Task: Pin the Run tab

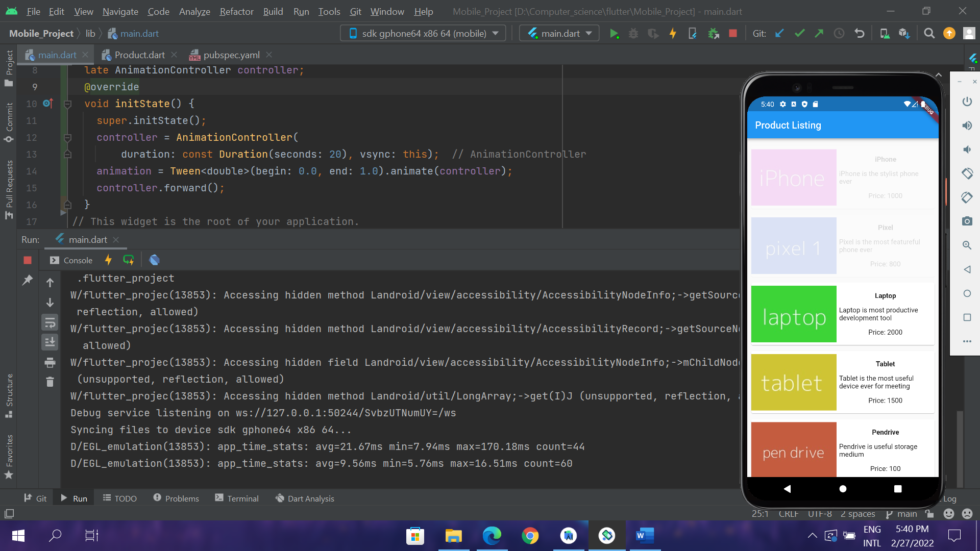Action: coord(28,280)
